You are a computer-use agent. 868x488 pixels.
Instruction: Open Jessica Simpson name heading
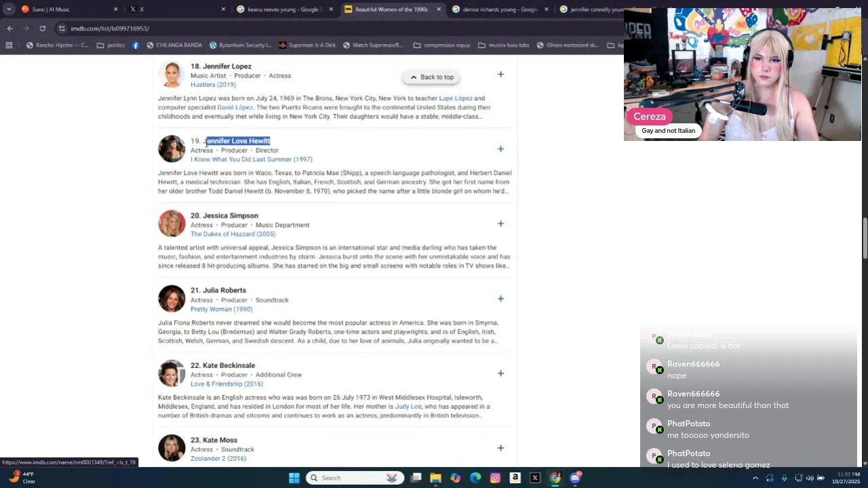coord(224,216)
